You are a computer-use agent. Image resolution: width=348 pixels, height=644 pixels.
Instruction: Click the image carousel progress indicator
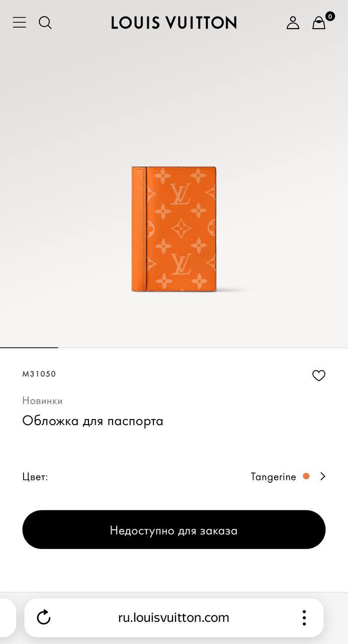pos(29,347)
